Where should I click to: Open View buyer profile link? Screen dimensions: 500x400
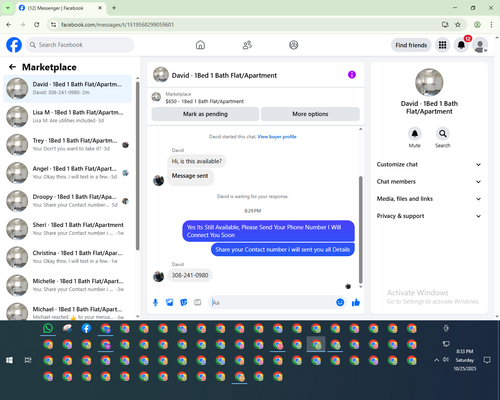tap(277, 137)
